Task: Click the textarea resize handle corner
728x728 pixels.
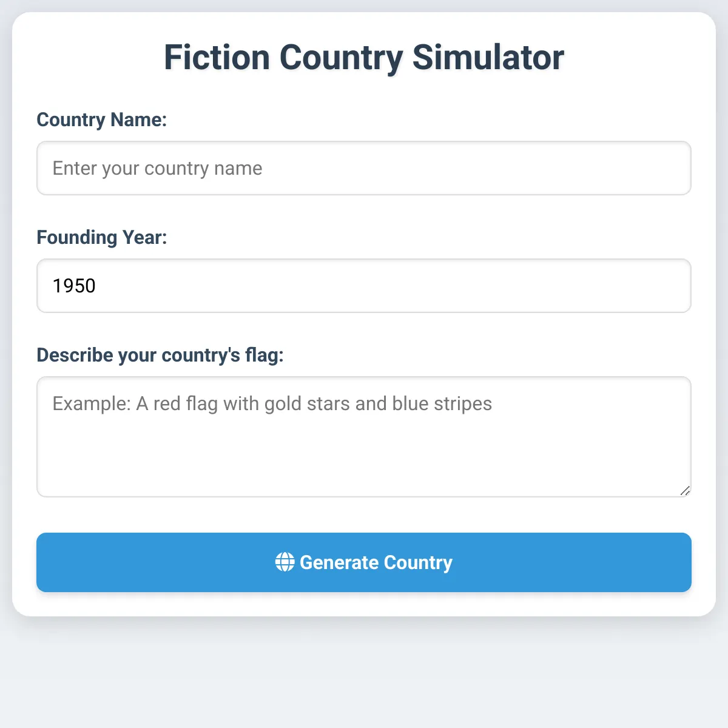Action: pyautogui.click(x=685, y=491)
